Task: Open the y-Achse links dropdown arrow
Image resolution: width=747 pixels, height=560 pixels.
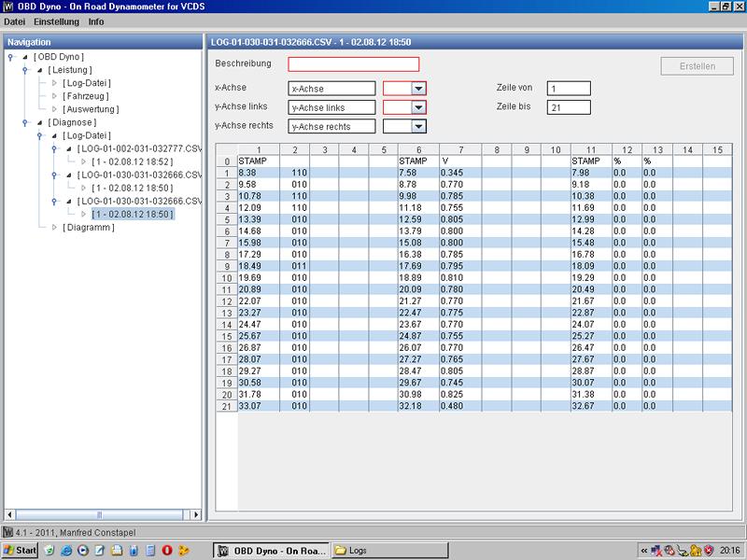Action: coord(418,107)
